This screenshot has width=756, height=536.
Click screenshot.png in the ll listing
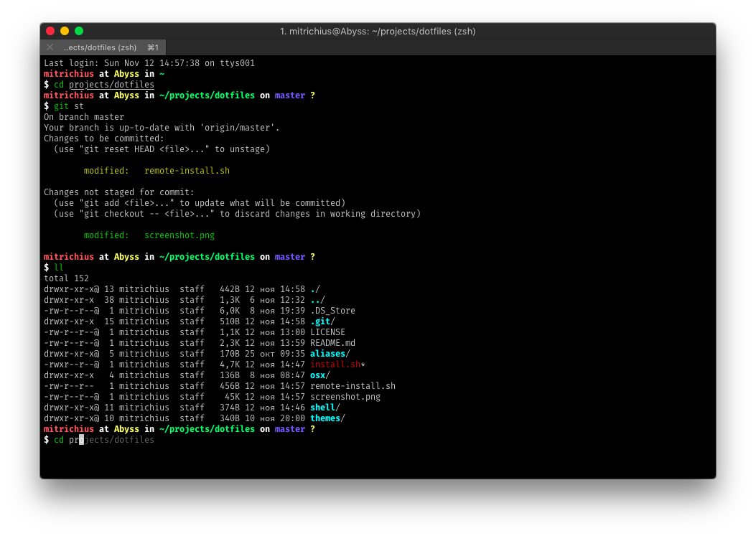[345, 397]
